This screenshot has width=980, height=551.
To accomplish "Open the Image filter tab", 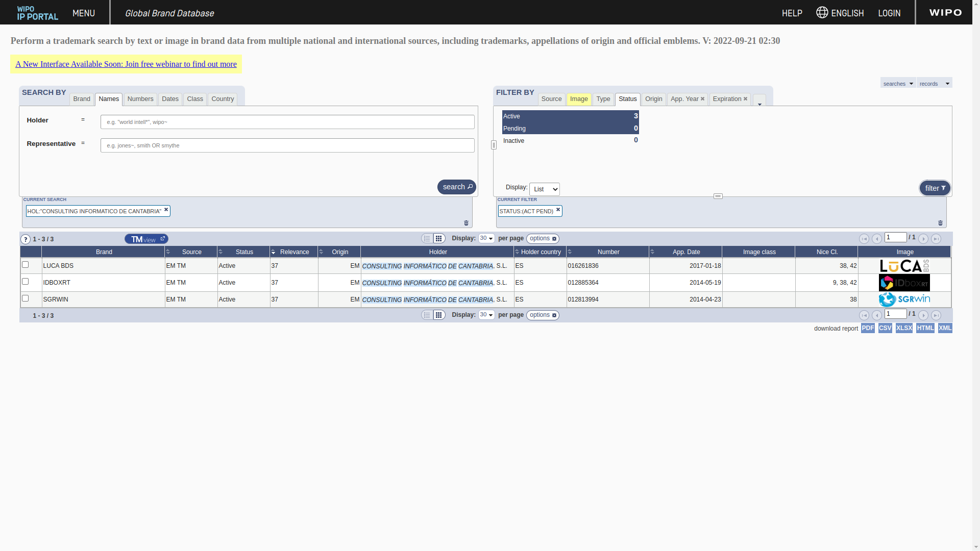I will (x=579, y=99).
